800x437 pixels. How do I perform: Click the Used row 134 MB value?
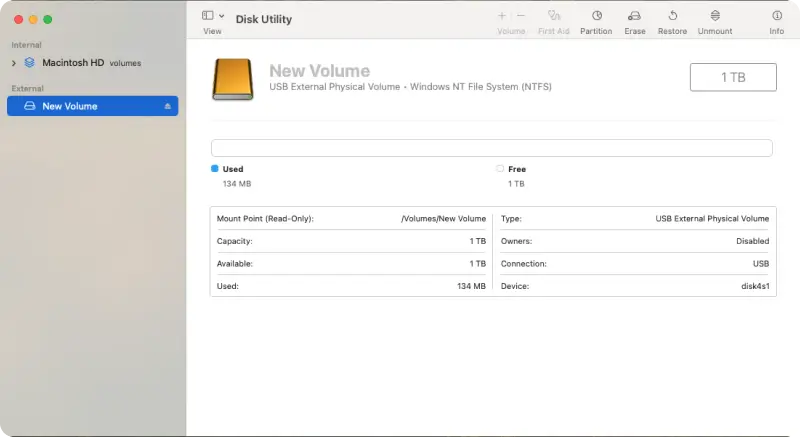point(471,286)
